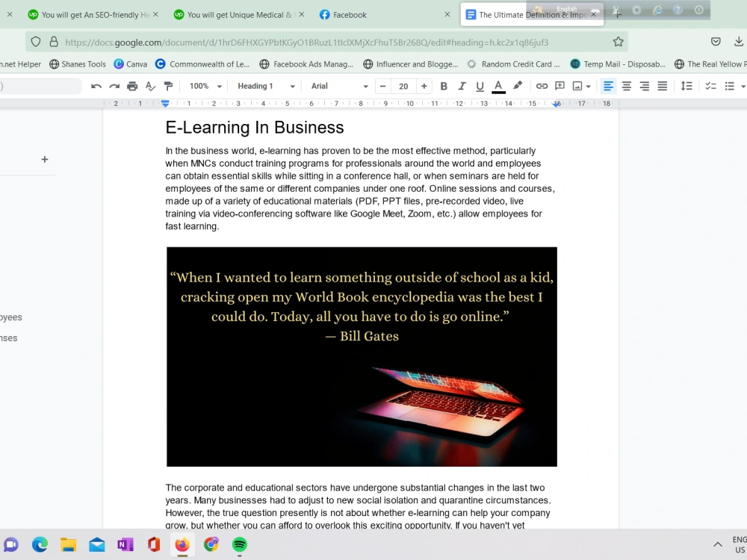Select right align
747x560 pixels.
tap(645, 86)
